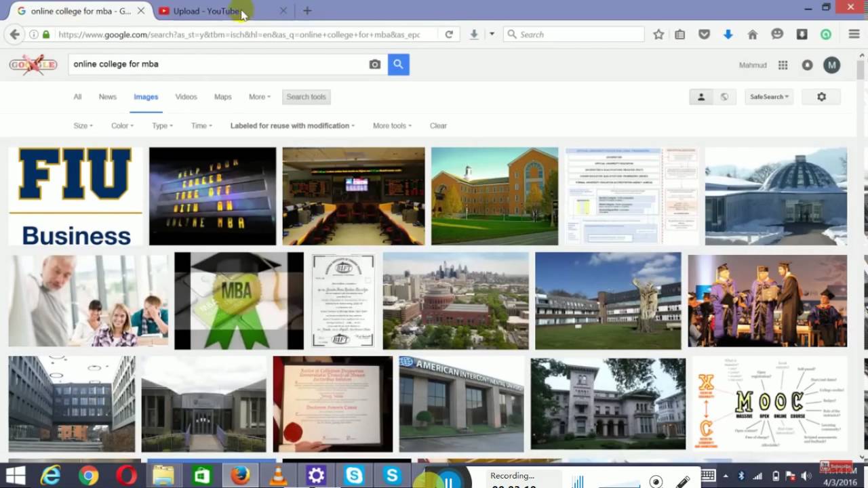
Task: Click the blue download arrow toolbar icon
Action: pos(728,35)
